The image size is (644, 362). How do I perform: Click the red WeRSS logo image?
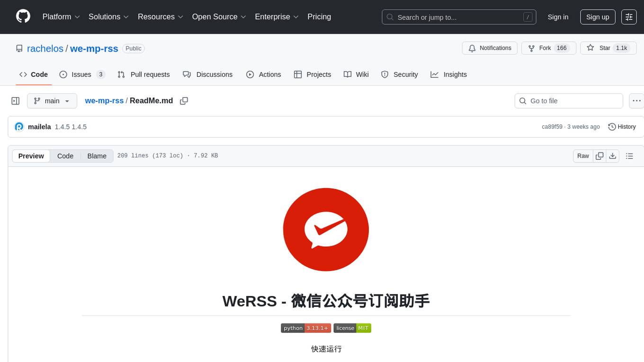point(326,229)
